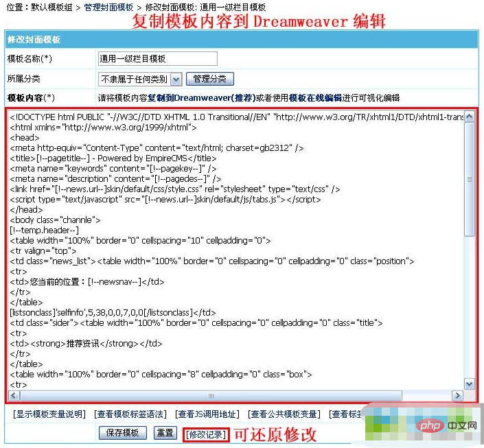Click the td class="news_list" line

211,261
